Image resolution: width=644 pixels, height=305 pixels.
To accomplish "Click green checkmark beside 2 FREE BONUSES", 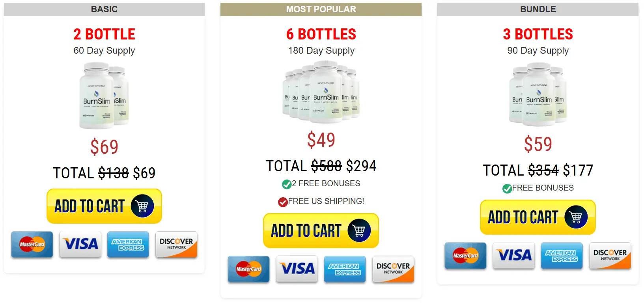I will (287, 184).
